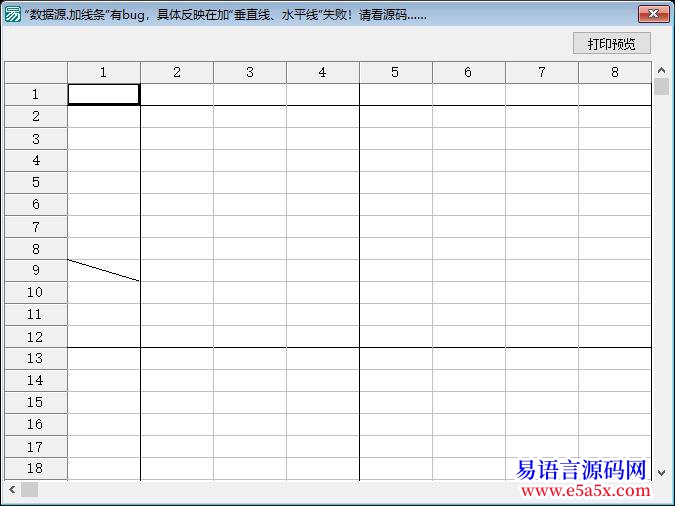Select column header 3

[x=250, y=72]
